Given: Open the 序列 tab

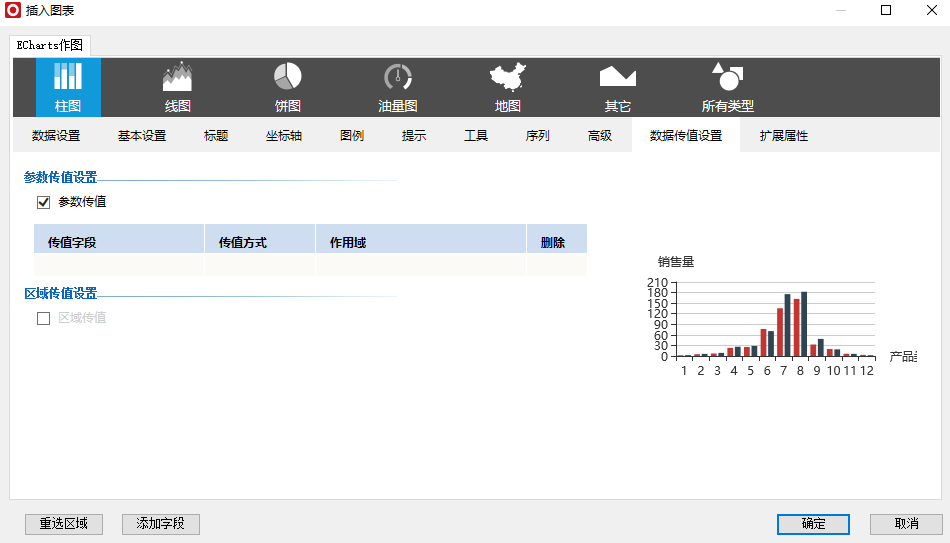Looking at the screenshot, I should 537,135.
